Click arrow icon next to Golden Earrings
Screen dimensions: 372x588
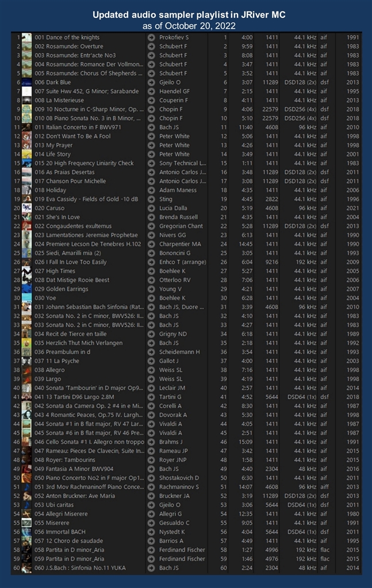click(151, 289)
